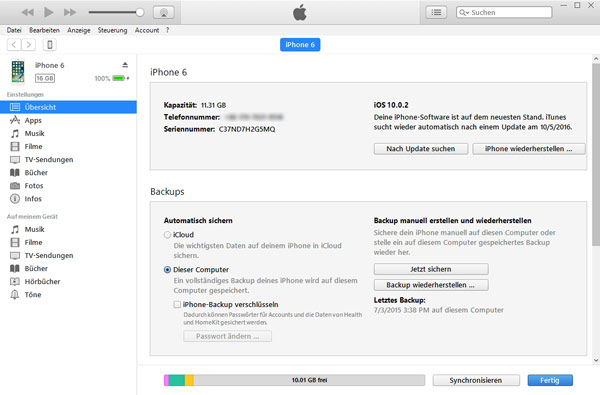
Task: Click the Suchen search field
Action: point(504,12)
